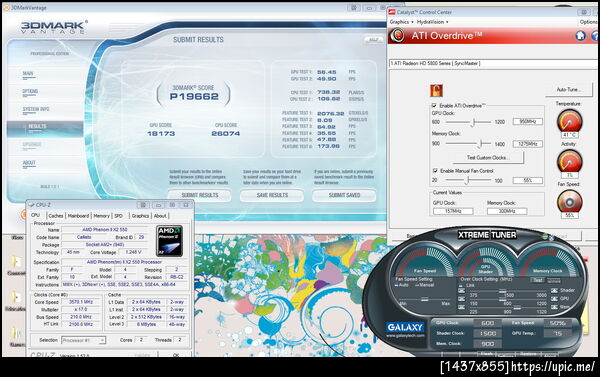Select Manual fan speed in Xtreme Tuner
Screen dimensions: 600x377
(x=424, y=285)
